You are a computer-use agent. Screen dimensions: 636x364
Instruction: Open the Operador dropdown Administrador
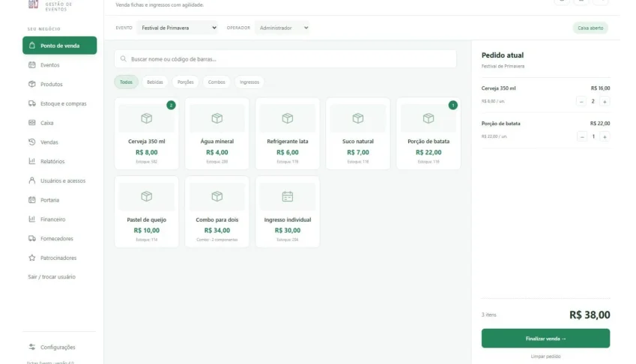click(282, 28)
